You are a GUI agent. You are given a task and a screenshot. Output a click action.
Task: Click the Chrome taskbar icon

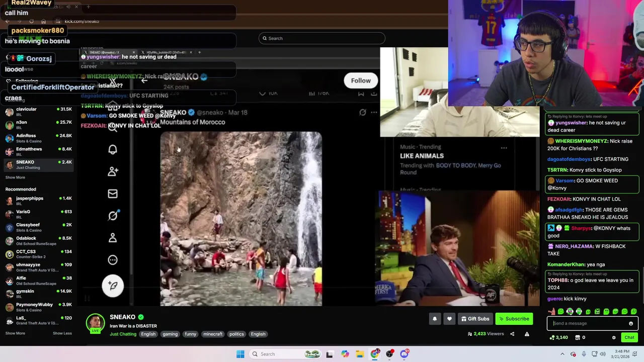375,354
